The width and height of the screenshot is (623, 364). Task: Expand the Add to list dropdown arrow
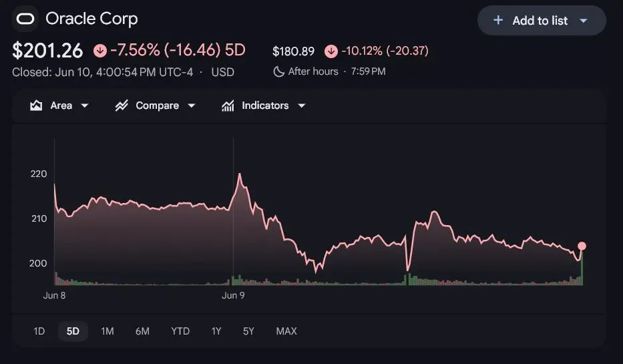click(583, 21)
